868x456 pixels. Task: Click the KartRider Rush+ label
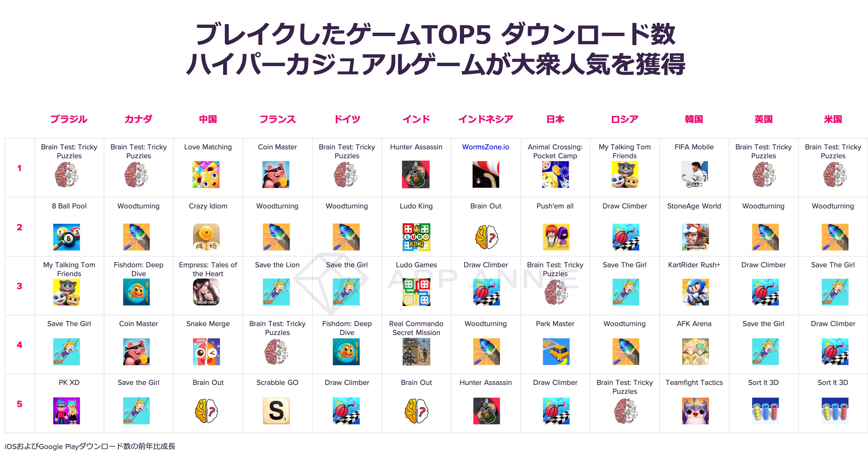[x=694, y=265]
